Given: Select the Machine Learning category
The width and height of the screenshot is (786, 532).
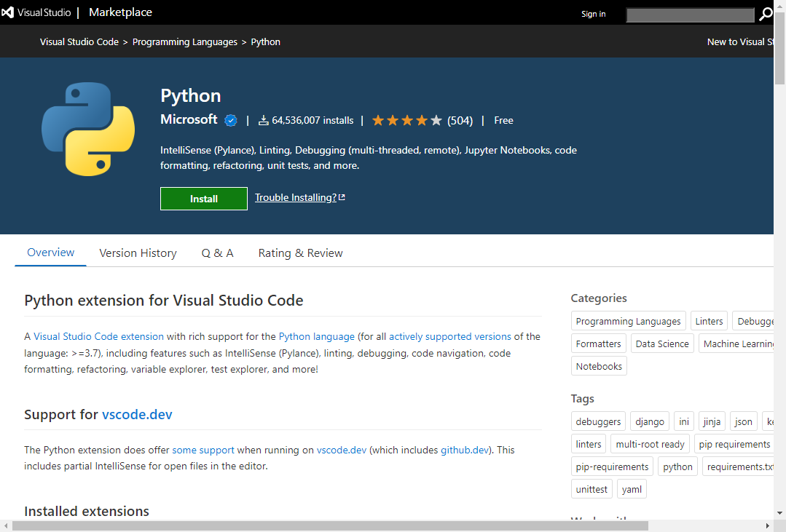Looking at the screenshot, I should pos(736,344).
